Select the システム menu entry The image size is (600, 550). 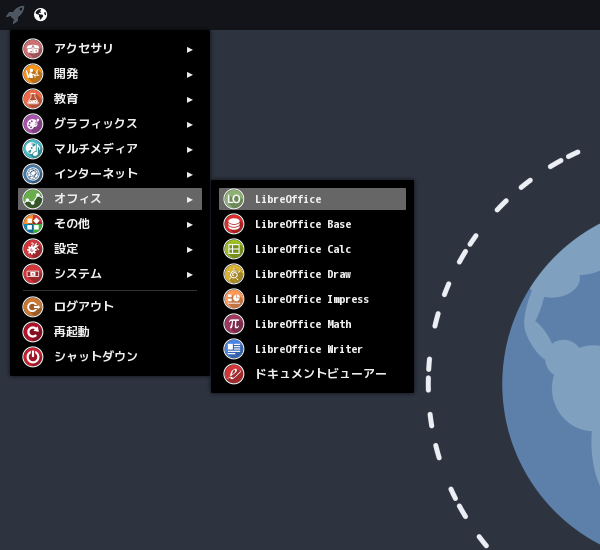point(110,274)
